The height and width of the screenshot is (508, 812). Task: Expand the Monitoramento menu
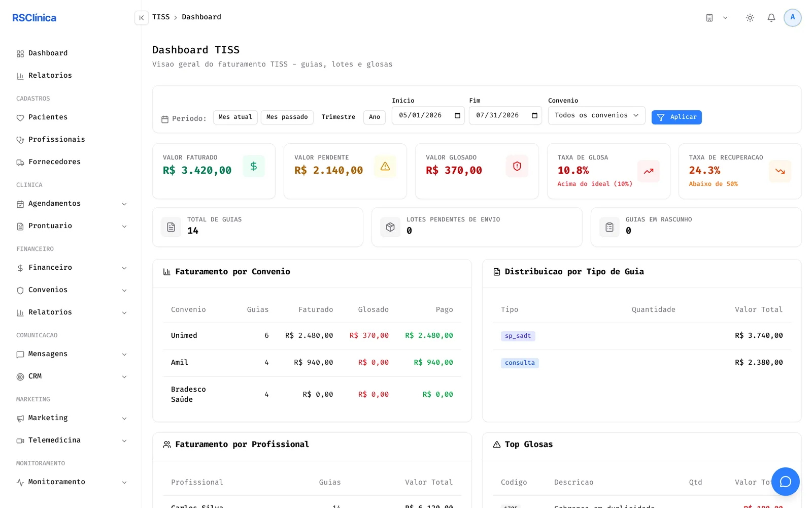71,482
